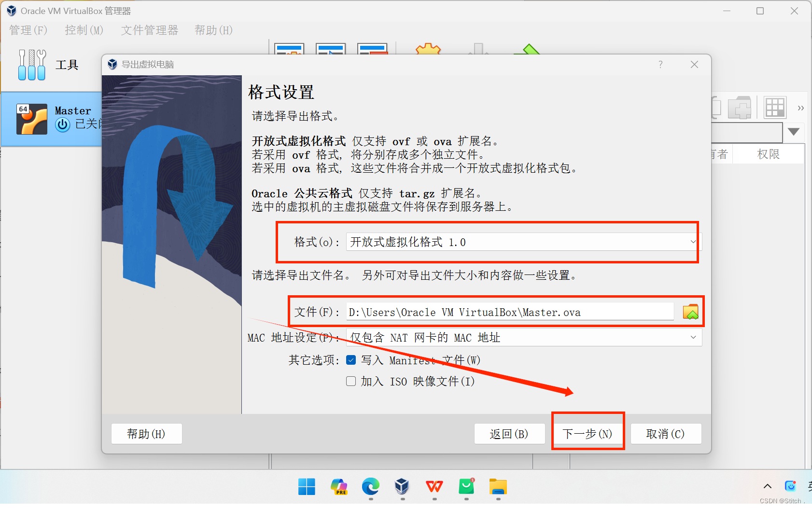The width and height of the screenshot is (812, 508).
Task: Click the orange gear settings icon in VirtualBox toolbar
Action: [428, 49]
